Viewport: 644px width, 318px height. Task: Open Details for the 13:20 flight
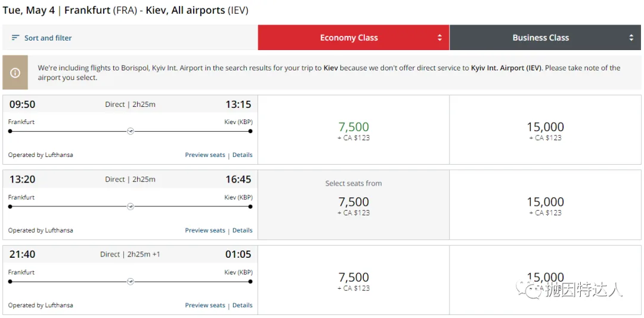(x=243, y=230)
